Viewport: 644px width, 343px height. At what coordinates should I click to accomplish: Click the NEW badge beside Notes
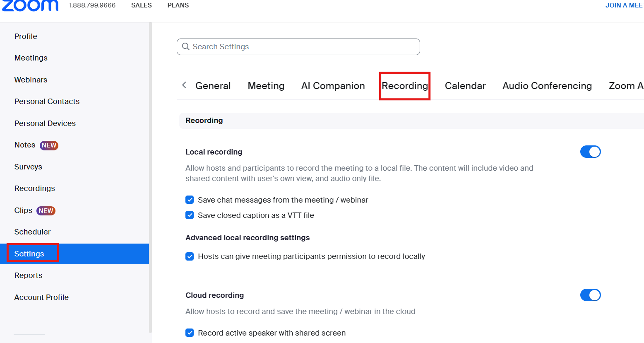(49, 145)
